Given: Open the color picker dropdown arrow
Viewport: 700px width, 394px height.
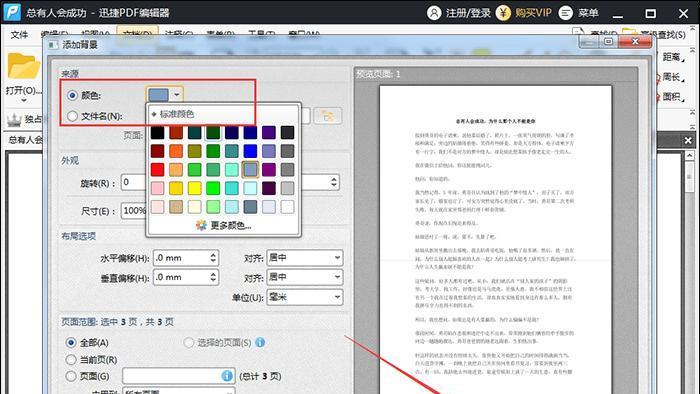Looking at the screenshot, I should tap(177, 95).
